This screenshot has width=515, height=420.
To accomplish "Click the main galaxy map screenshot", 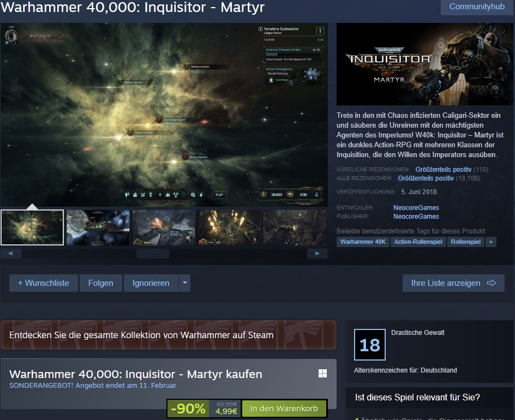I will [164, 115].
